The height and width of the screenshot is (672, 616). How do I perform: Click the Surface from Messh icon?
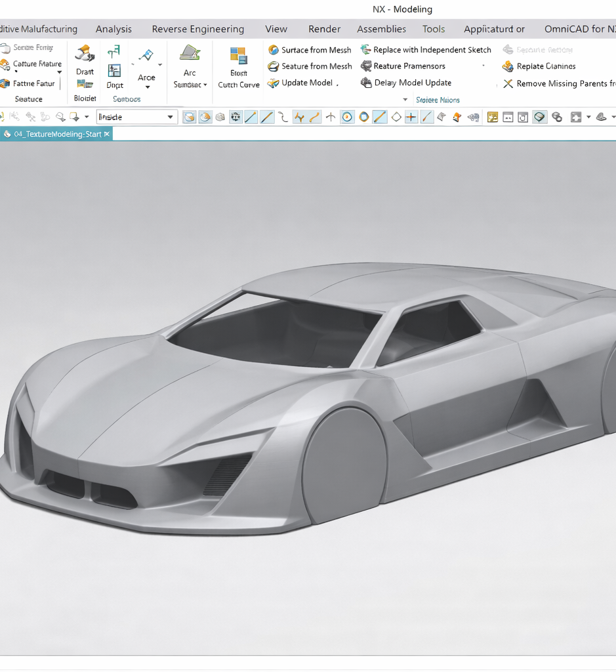274,50
